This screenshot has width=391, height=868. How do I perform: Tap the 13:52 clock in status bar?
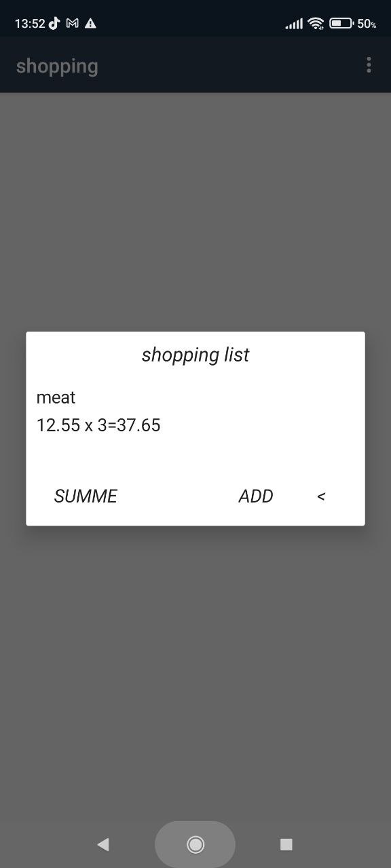click(x=30, y=23)
